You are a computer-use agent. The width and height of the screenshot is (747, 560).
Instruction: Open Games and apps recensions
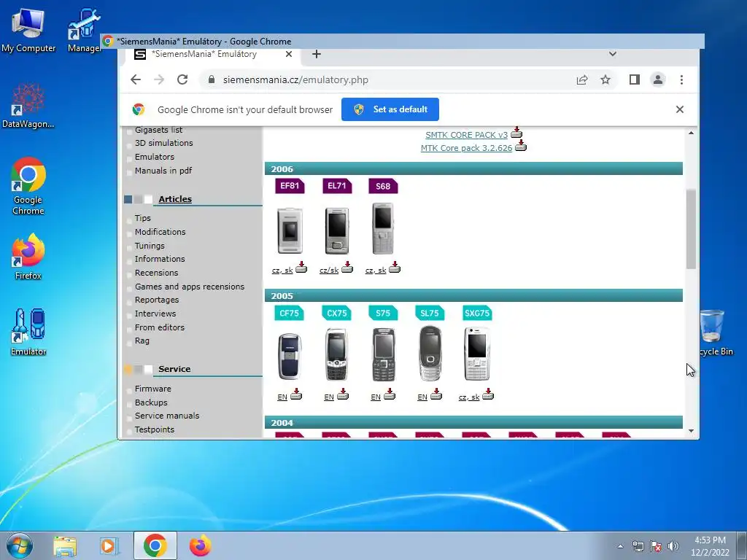(x=190, y=287)
